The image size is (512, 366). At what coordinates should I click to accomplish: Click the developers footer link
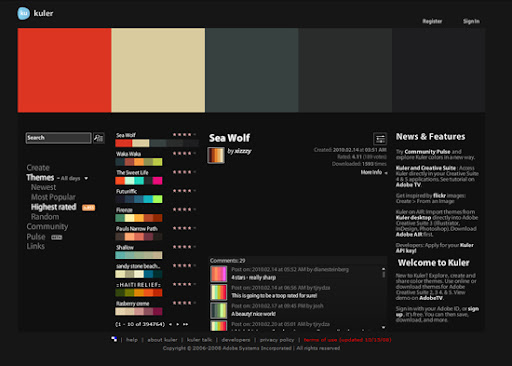[236, 340]
